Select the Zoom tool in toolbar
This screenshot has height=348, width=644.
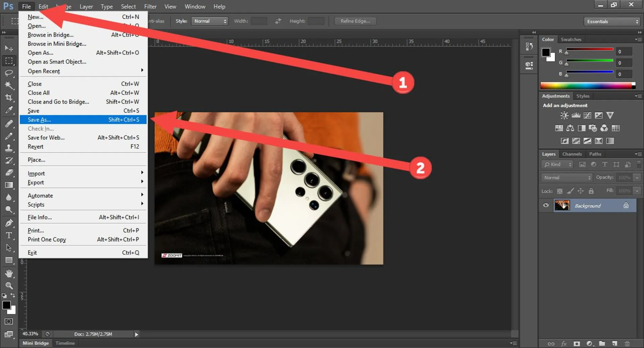pos(9,286)
